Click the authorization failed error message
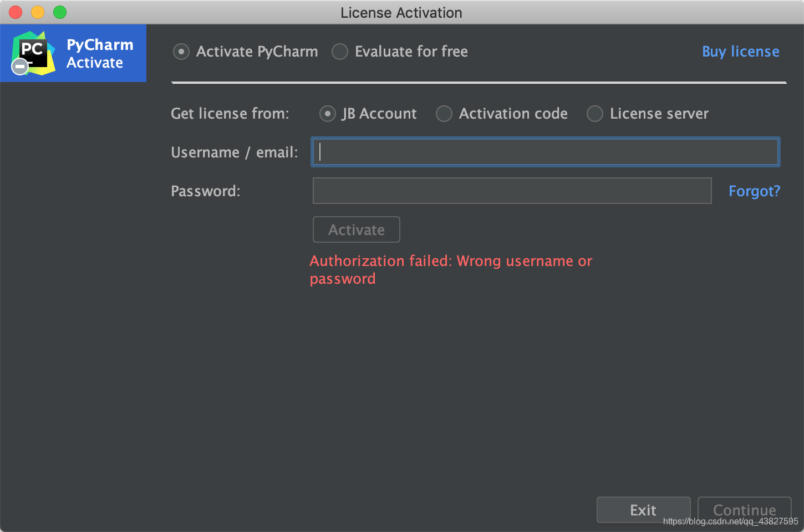Viewport: 804px width, 532px height. (451, 270)
